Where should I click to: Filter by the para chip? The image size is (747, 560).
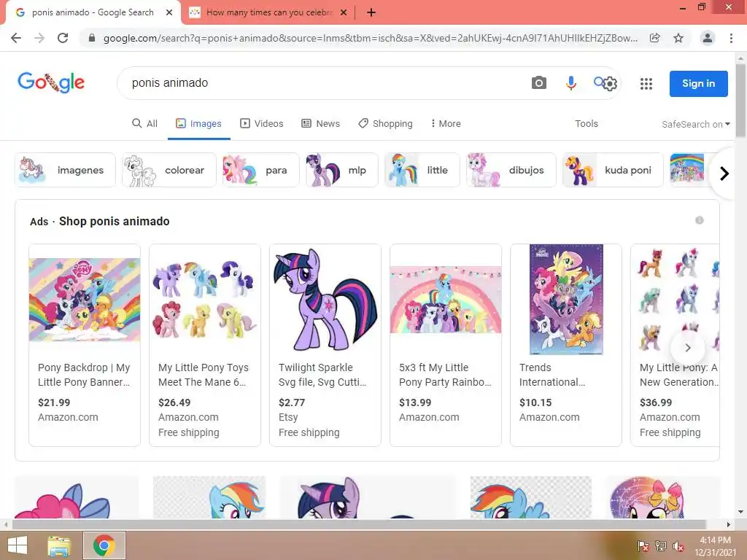pos(261,170)
